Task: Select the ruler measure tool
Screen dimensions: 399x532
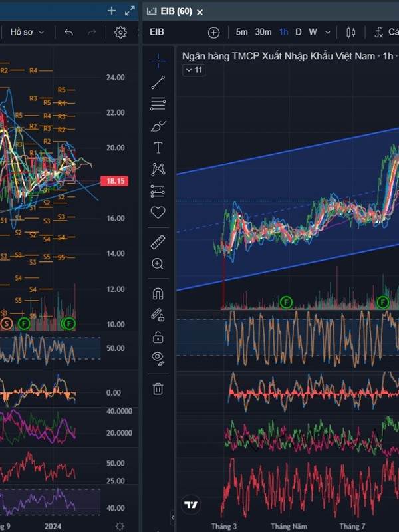Action: [158, 242]
